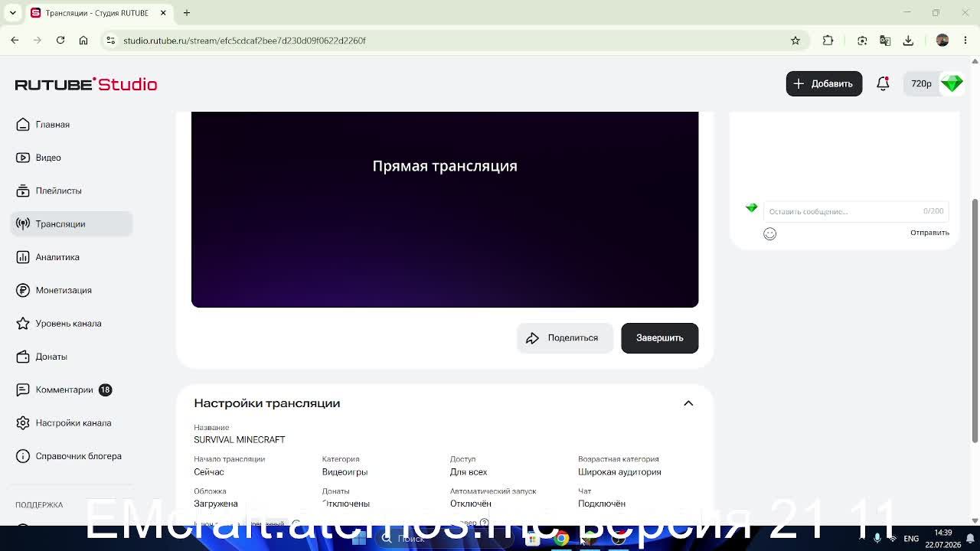Screen dimensions: 980x551
Task: Open a new browser tab
Action: tap(187, 13)
